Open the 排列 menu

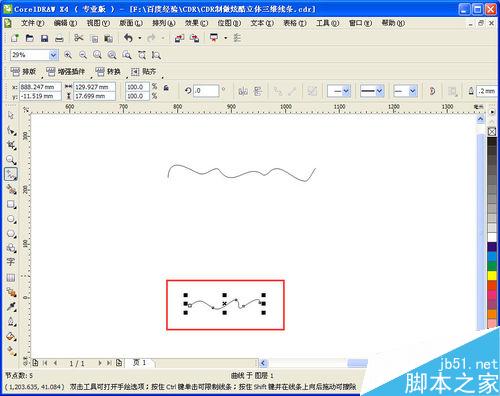click(x=164, y=23)
